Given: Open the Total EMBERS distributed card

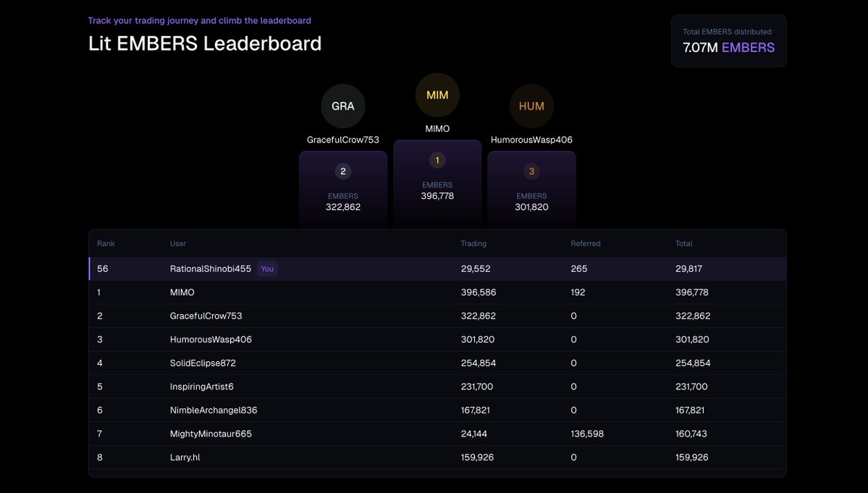Looking at the screenshot, I should [728, 41].
